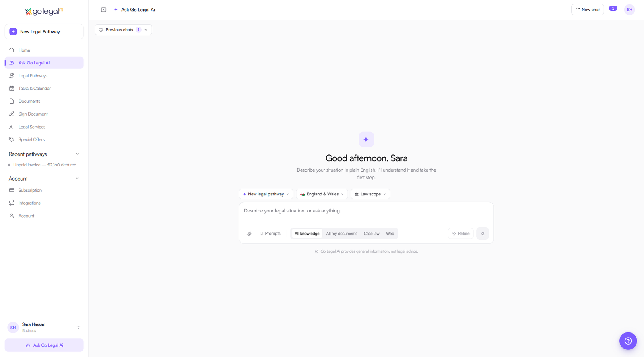
Task: Click the Sign Document pen icon
Action: (12, 114)
